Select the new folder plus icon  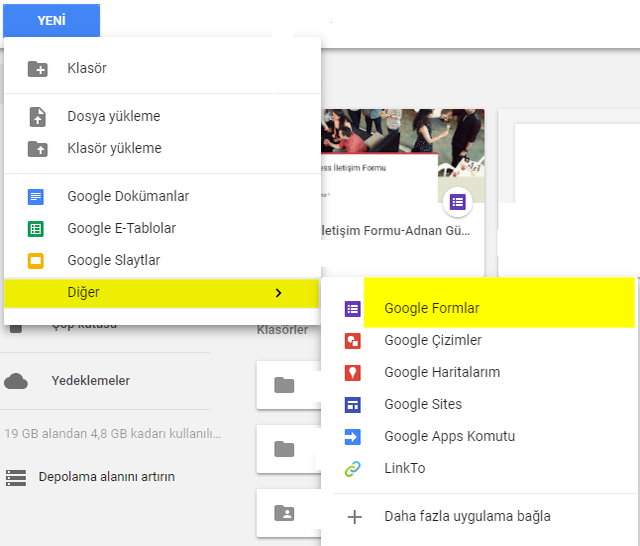coord(38,69)
